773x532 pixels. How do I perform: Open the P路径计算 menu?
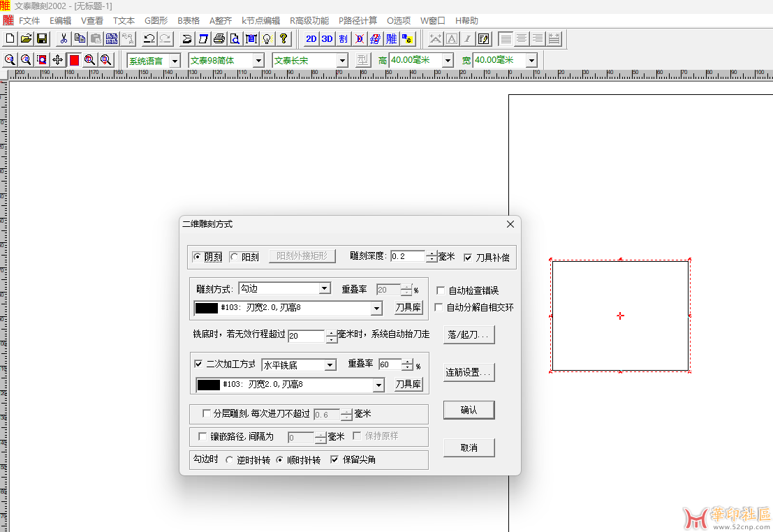coord(358,21)
